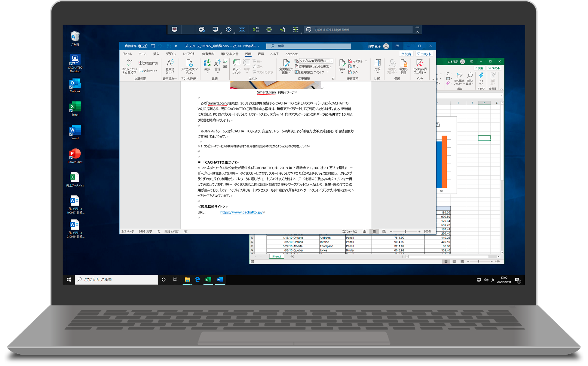
Task: Switch Excel to Normal view
Action: coord(446,262)
